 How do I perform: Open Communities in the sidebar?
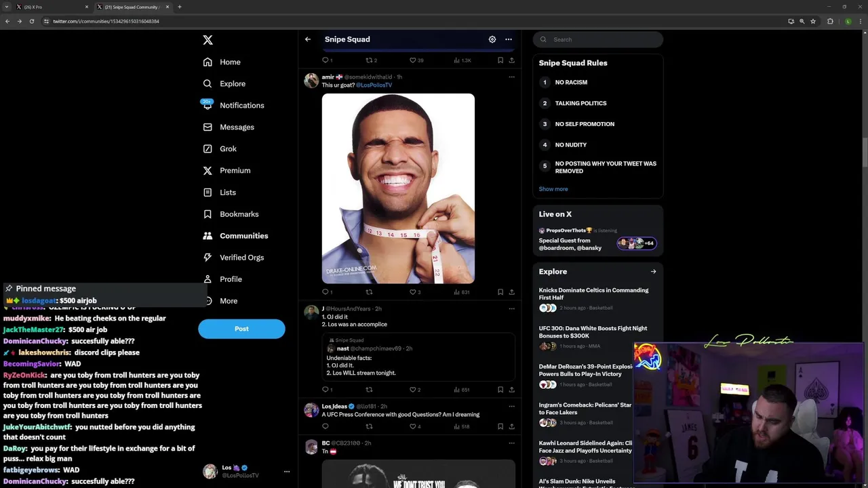pos(235,235)
